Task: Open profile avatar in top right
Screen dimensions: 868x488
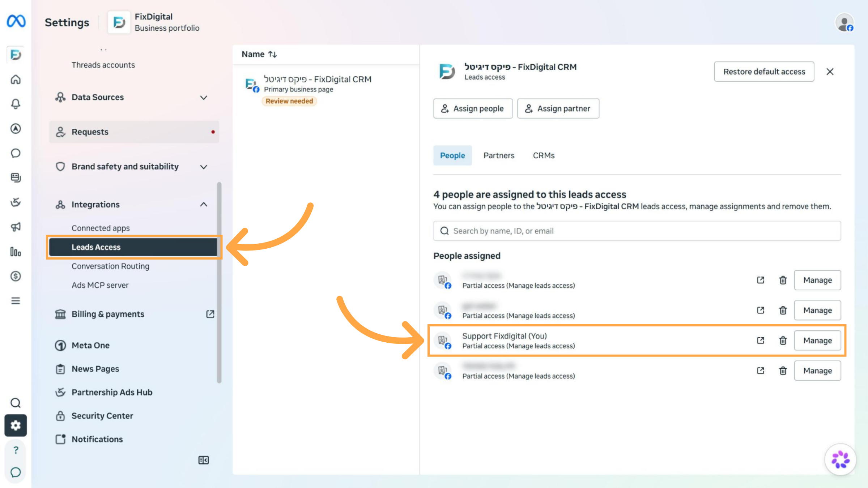Action: pyautogui.click(x=845, y=23)
